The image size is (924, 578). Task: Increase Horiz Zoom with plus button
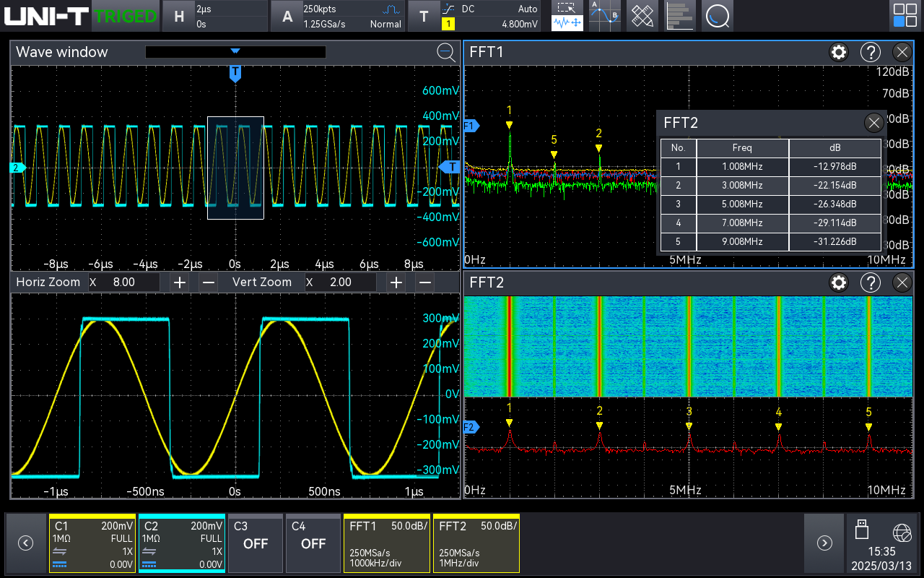180,282
